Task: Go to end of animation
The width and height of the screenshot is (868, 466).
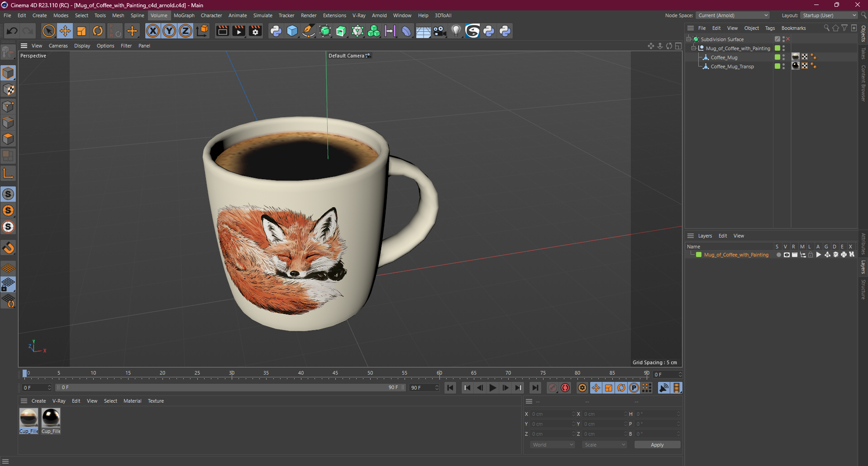Action: [x=535, y=388]
